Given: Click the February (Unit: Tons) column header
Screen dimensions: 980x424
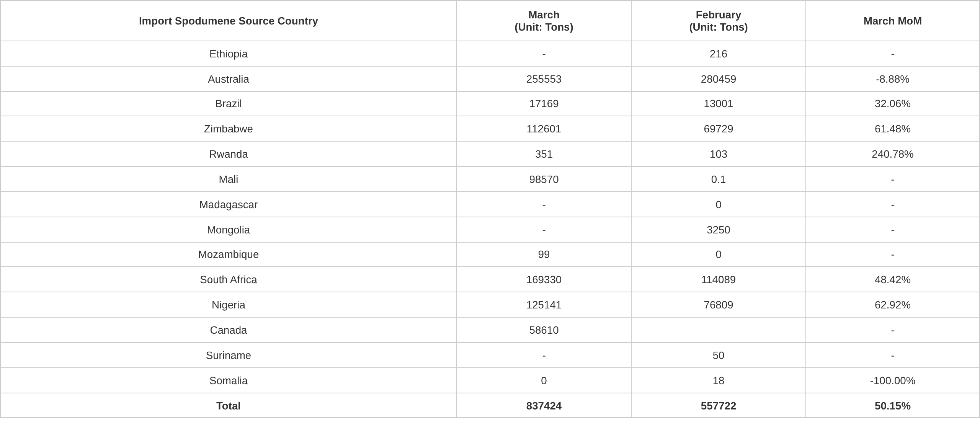Looking at the screenshot, I should coord(718,21).
